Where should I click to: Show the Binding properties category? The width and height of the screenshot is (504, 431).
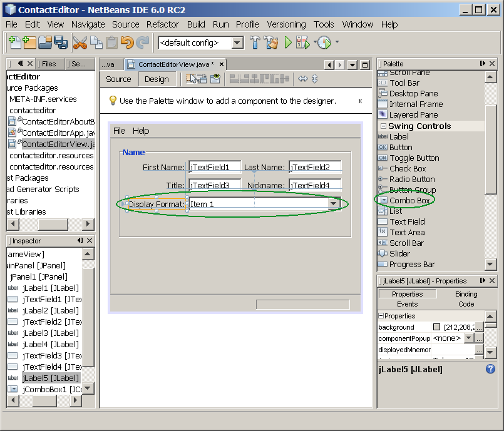466,294
